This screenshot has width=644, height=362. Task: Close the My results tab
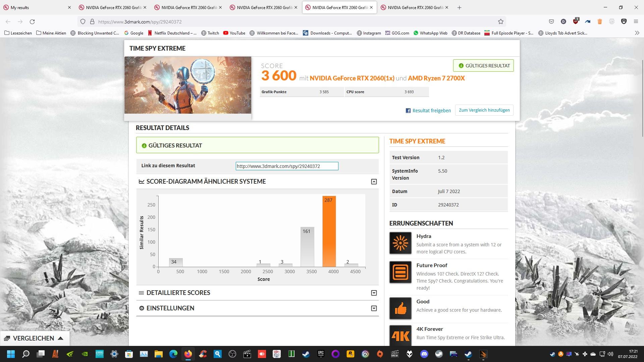[69, 7]
